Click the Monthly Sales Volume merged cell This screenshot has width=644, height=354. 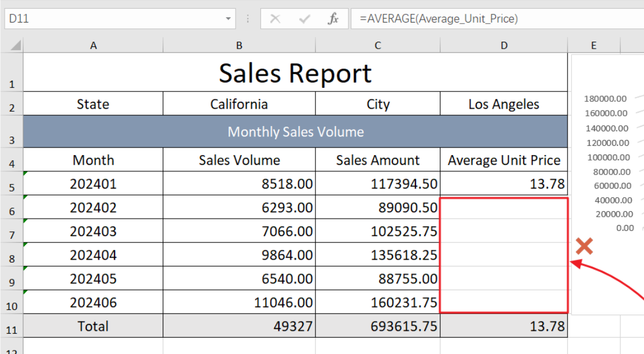295,132
